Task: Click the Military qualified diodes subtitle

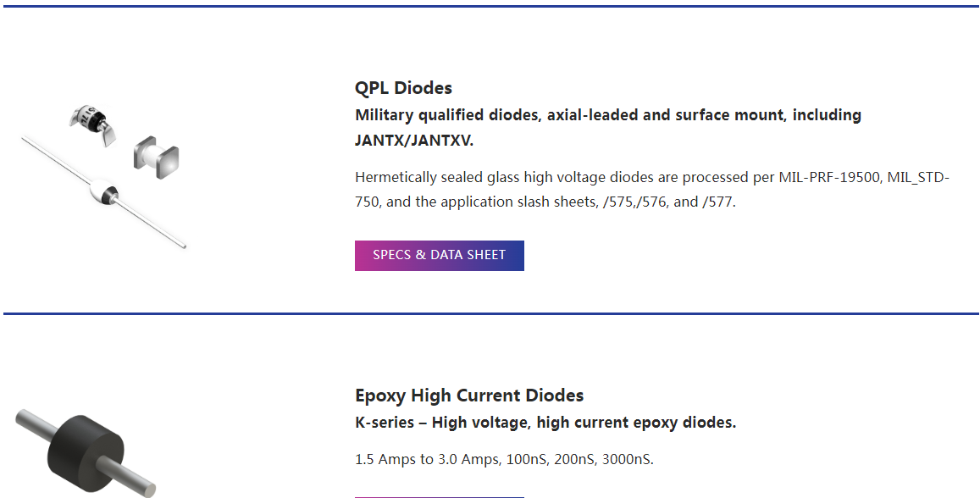Action: click(607, 115)
